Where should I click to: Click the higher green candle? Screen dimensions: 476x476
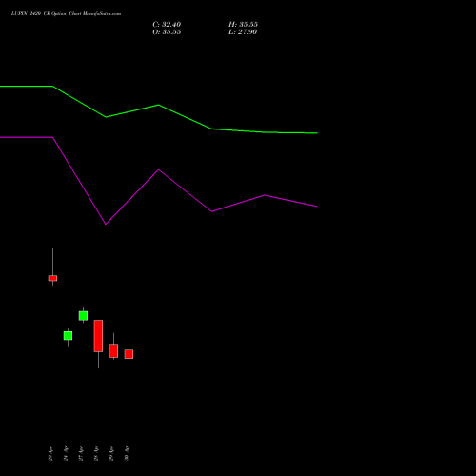[x=83, y=316]
